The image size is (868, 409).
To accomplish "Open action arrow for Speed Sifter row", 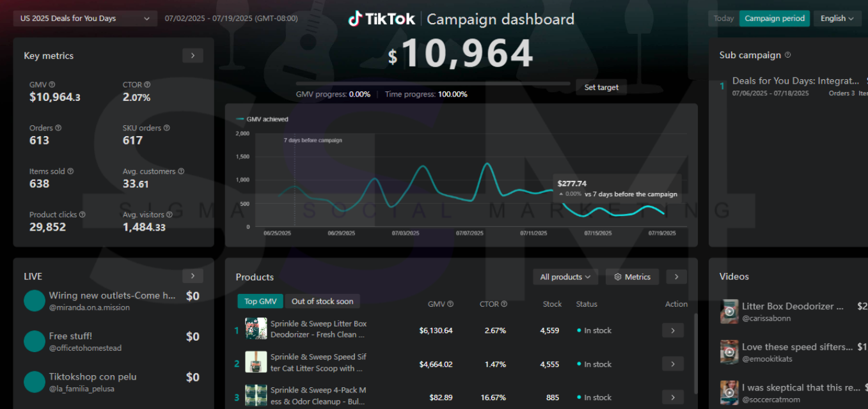I will pyautogui.click(x=672, y=364).
